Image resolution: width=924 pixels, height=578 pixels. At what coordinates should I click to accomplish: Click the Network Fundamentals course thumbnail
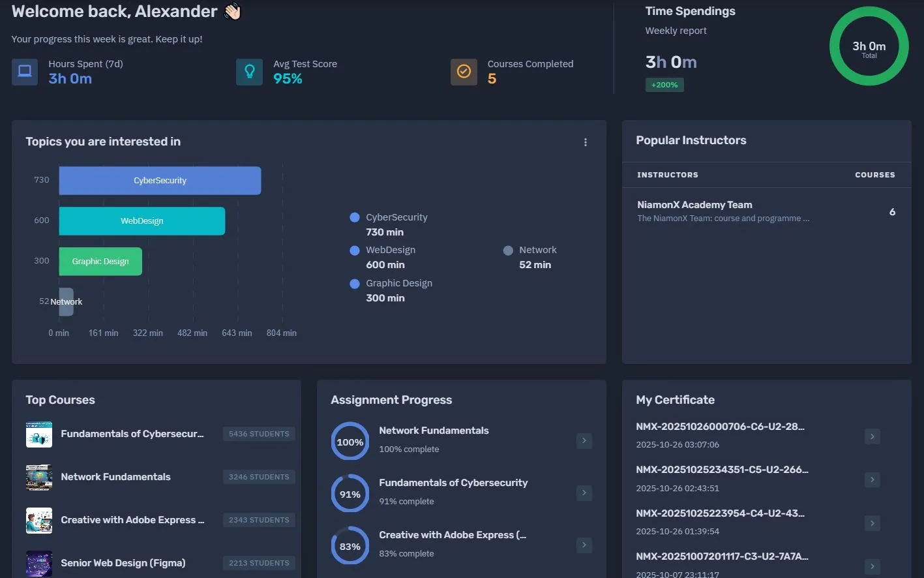[x=39, y=478]
